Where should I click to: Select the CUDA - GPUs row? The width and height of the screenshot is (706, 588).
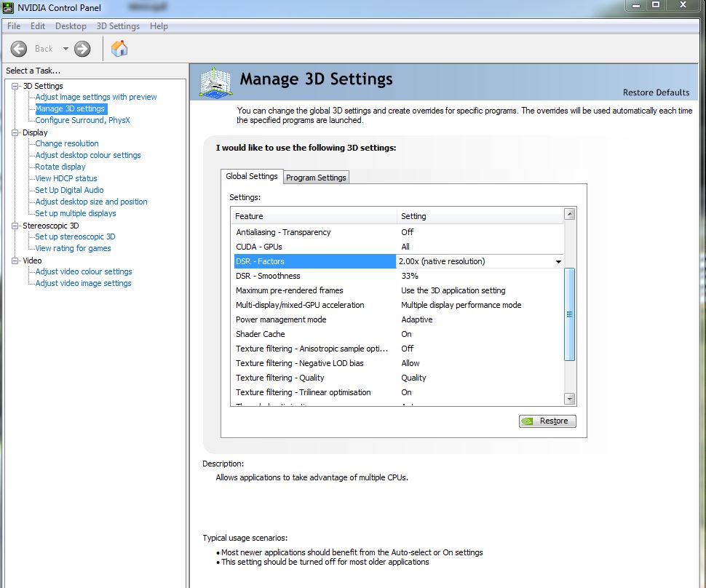pyautogui.click(x=398, y=247)
